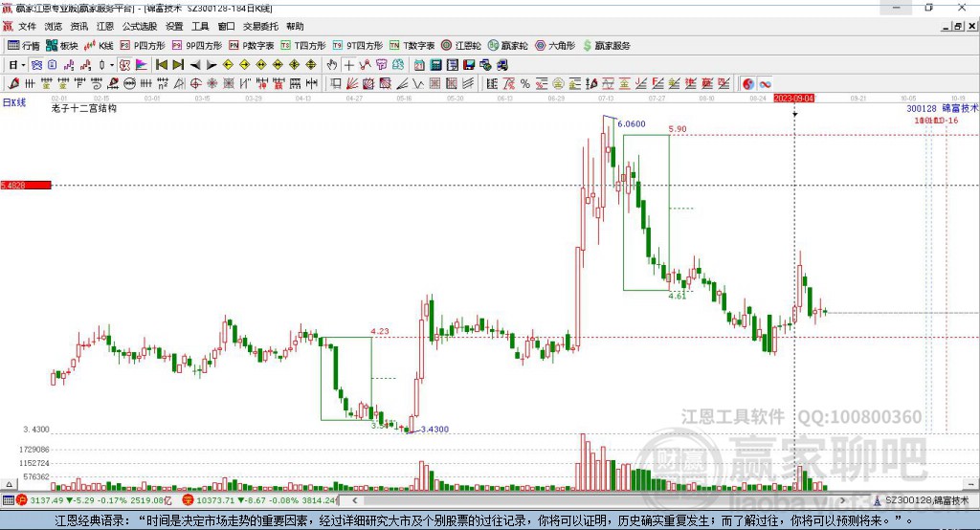Jump to last bar icon

pyautogui.click(x=178, y=65)
